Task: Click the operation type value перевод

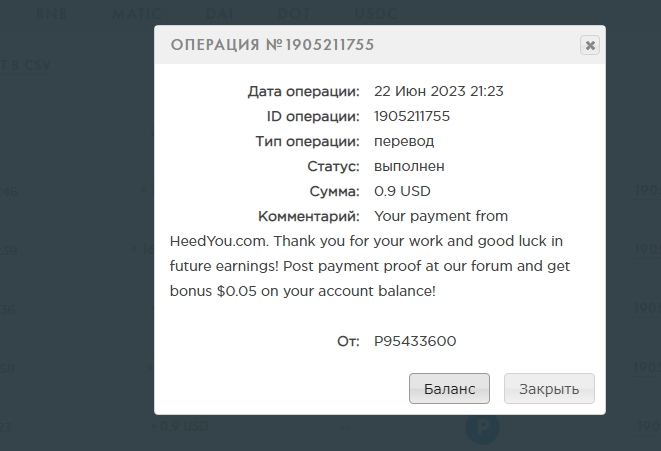Action: click(404, 141)
